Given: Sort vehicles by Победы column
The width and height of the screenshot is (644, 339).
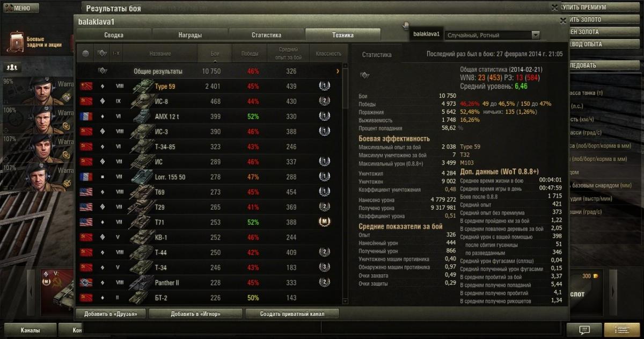Looking at the screenshot, I should (250, 53).
